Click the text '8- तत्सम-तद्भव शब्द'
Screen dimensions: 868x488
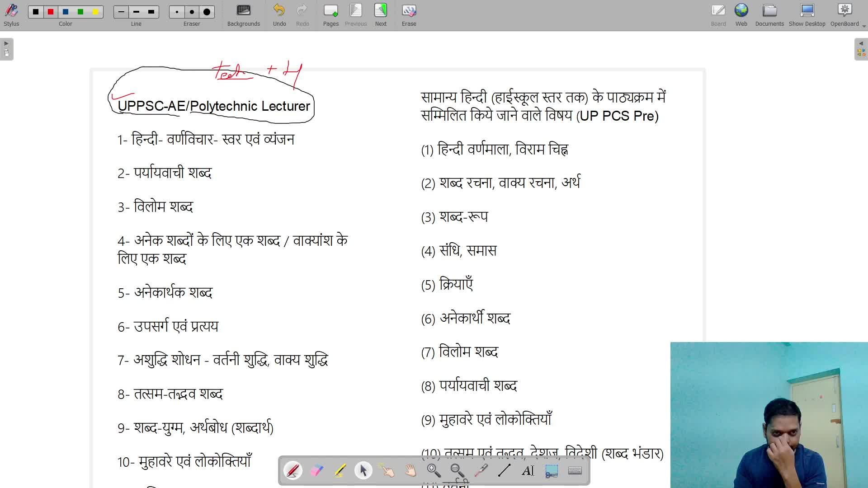170,394
